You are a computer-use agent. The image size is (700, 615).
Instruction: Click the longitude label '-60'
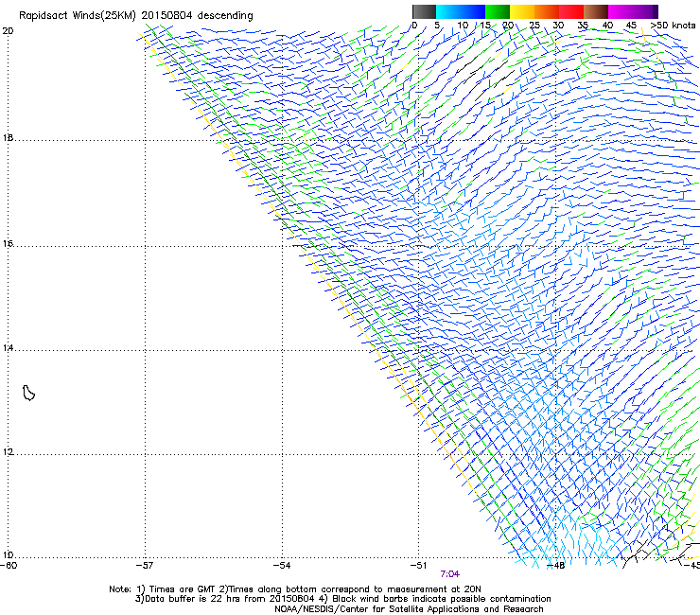tap(9, 566)
